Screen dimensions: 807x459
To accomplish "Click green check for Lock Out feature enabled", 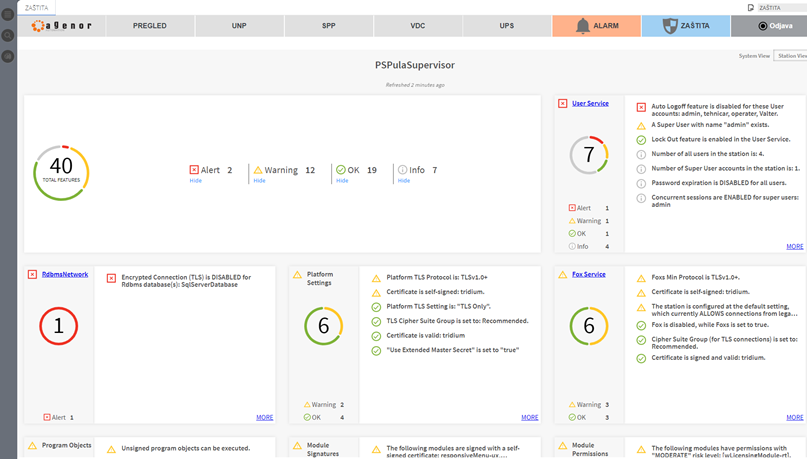I will point(641,140).
